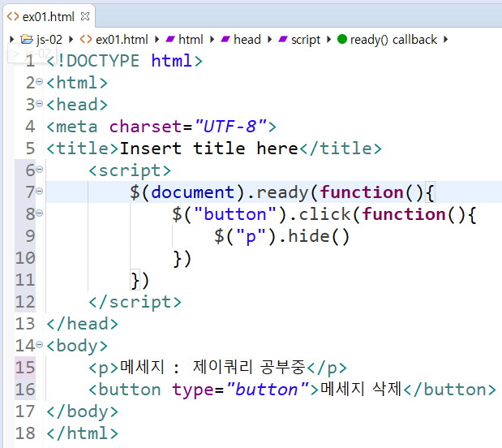Click the hide() call on line 9
The width and height of the screenshot is (502, 448).
click(x=319, y=236)
